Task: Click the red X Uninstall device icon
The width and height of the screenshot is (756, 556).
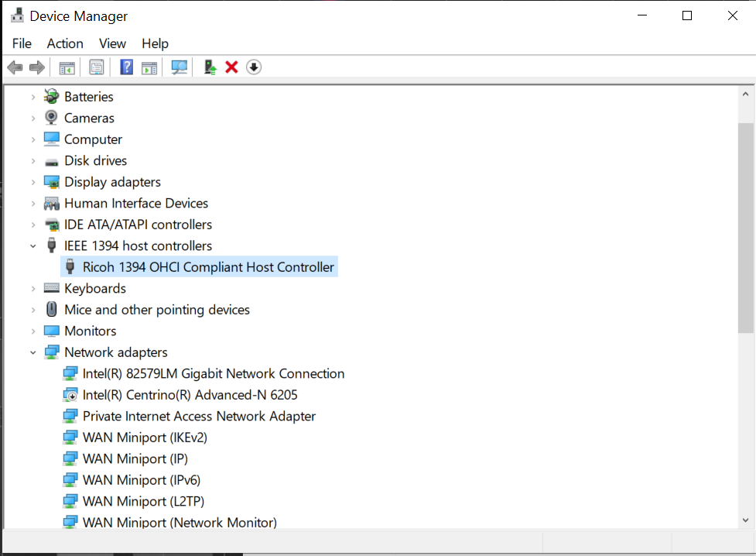Action: point(231,67)
